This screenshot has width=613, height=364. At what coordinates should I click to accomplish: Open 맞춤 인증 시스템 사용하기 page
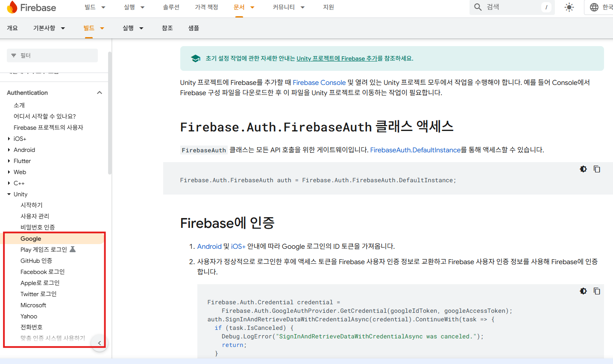(x=53, y=338)
